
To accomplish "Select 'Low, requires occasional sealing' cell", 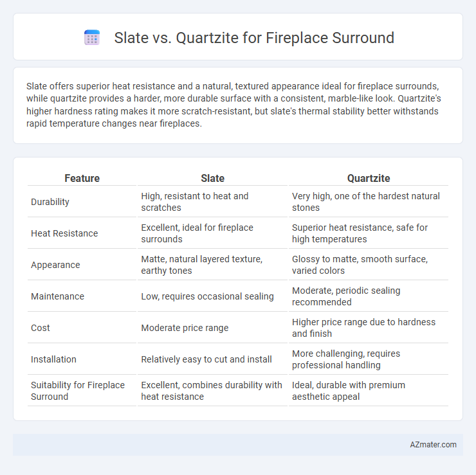I will [x=207, y=296].
